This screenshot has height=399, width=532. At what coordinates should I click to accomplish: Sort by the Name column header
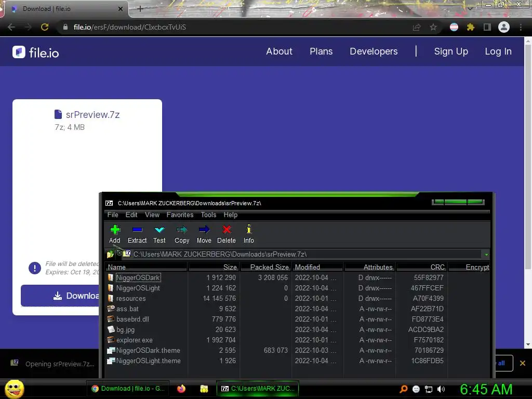(146, 267)
